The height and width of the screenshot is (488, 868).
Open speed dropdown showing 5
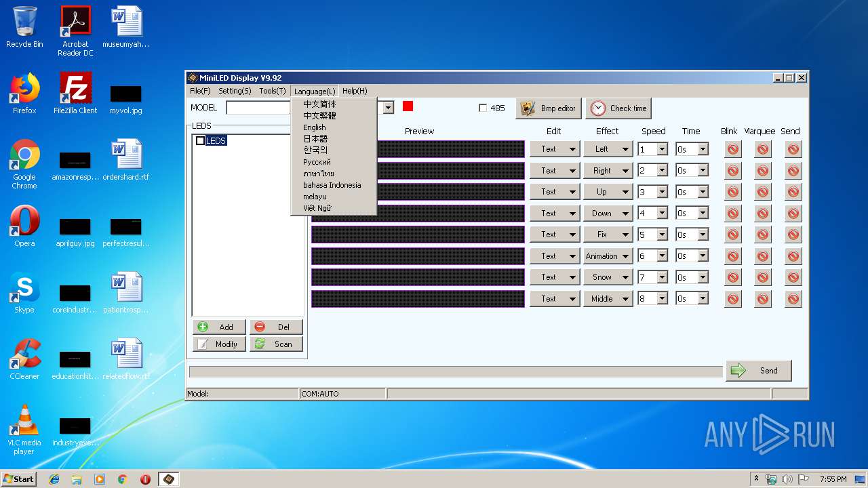point(663,235)
